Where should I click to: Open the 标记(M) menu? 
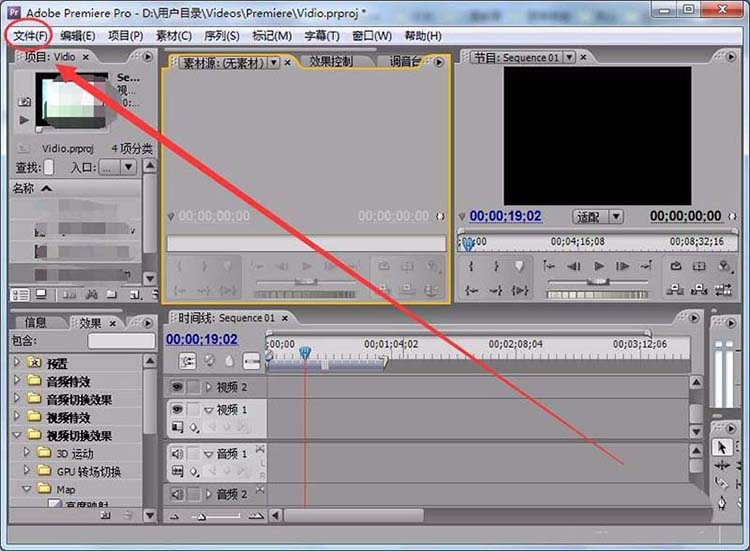pyautogui.click(x=272, y=36)
